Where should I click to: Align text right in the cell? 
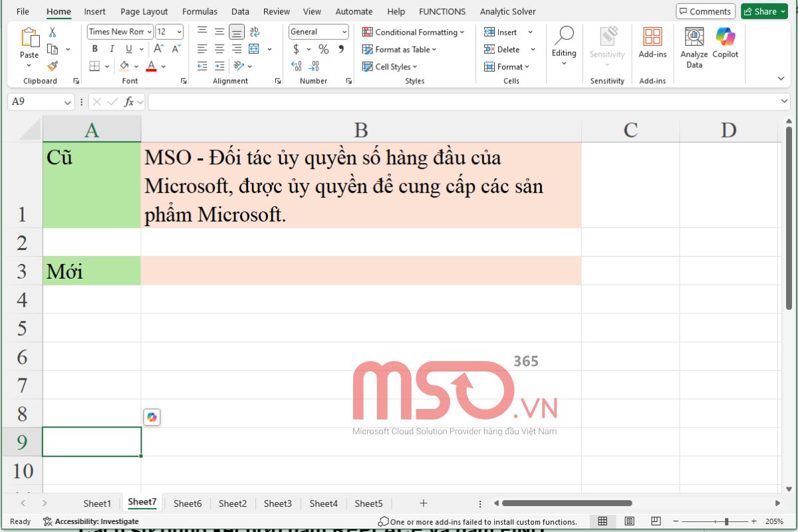(x=237, y=49)
